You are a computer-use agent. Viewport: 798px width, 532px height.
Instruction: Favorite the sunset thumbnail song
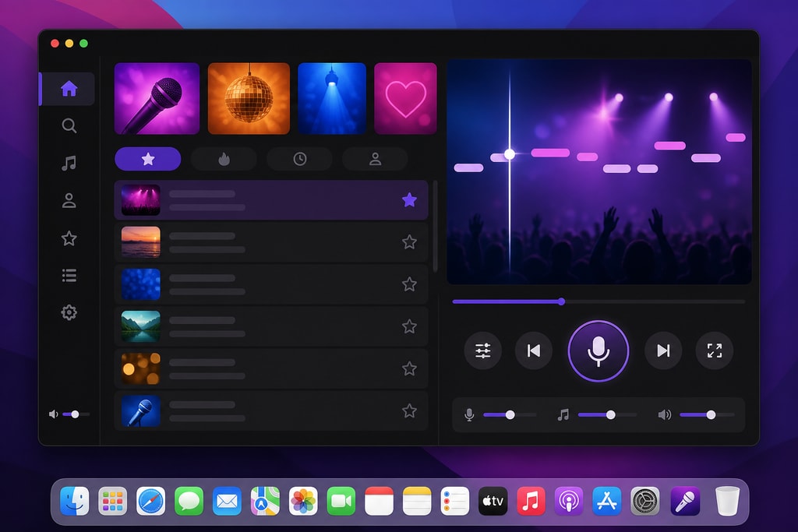[x=409, y=242]
